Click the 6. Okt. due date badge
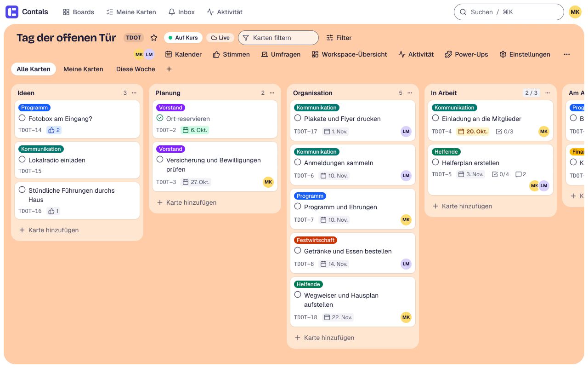Viewport: 588px width, 368px height. click(195, 130)
